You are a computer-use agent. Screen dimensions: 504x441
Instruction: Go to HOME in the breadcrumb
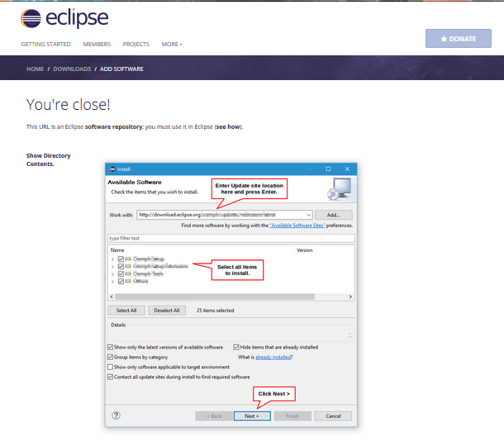point(35,69)
